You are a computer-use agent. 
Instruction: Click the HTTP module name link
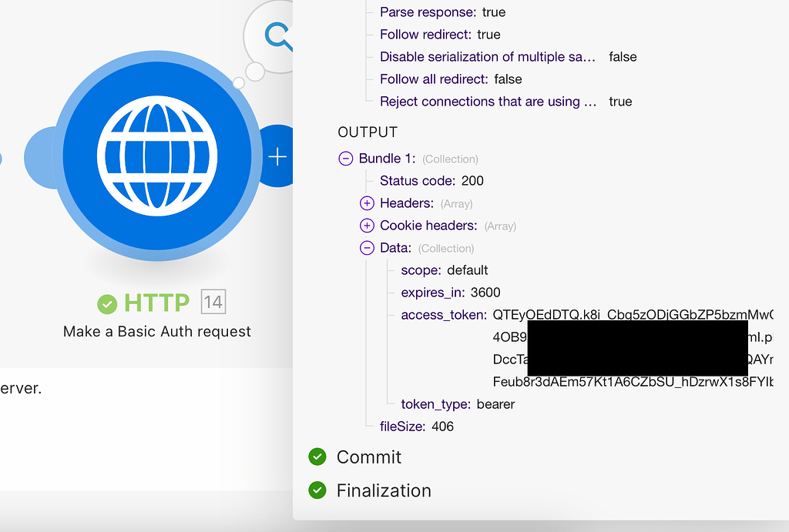pyautogui.click(x=156, y=303)
